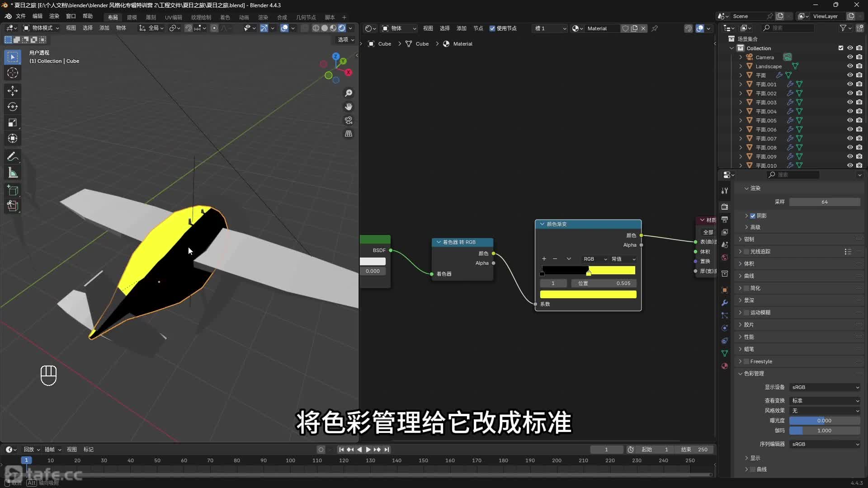Switch to the UV编辑 workspace tab
This screenshot has height=488, width=868.
click(x=174, y=18)
